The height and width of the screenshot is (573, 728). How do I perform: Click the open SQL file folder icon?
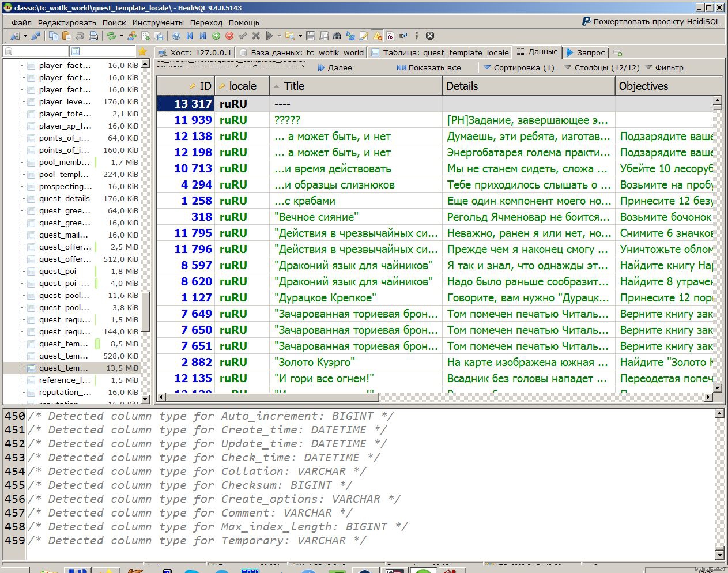click(x=290, y=36)
